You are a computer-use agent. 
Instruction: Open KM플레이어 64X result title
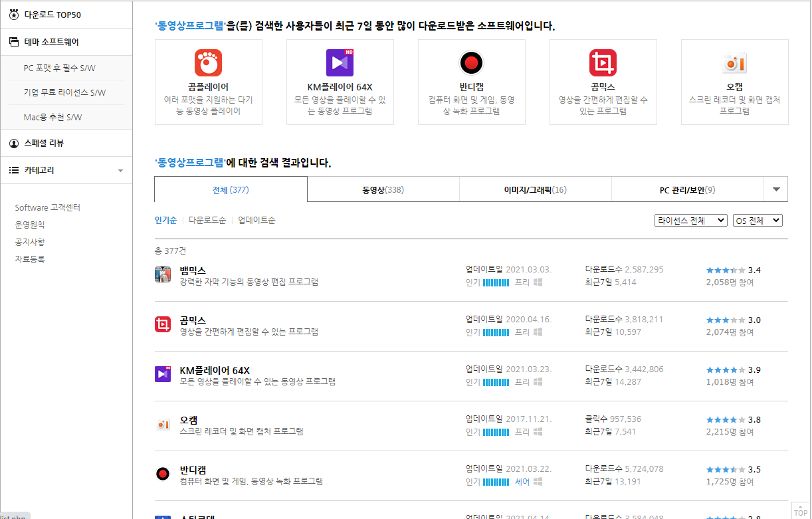point(215,369)
